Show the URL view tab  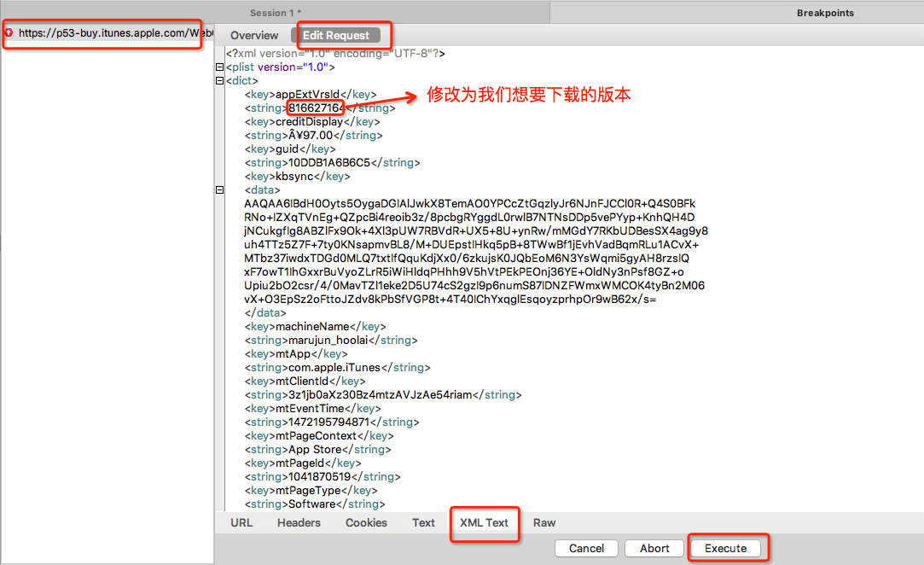click(x=241, y=522)
